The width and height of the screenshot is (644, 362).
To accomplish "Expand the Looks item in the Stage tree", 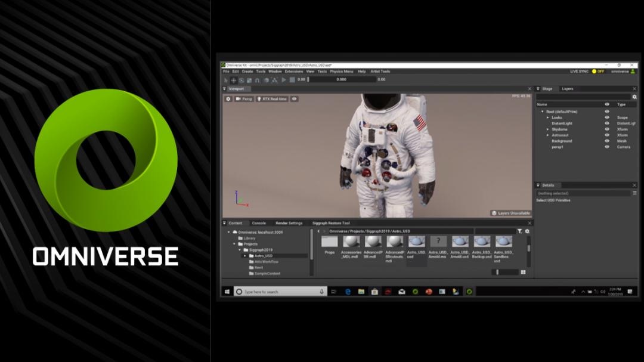I will coord(548,118).
